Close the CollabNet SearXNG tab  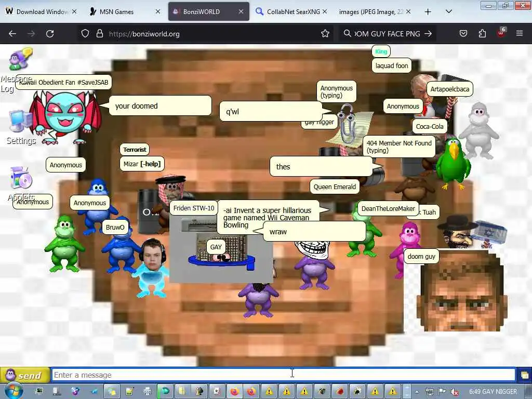[325, 12]
